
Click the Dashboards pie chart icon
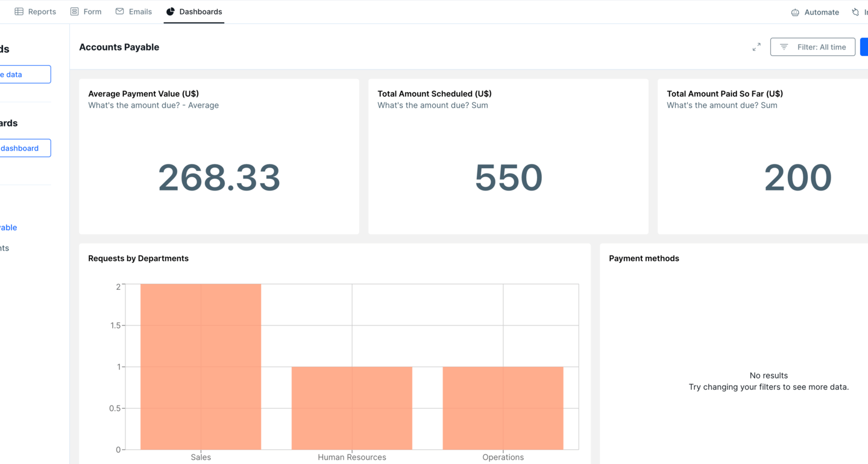(171, 11)
